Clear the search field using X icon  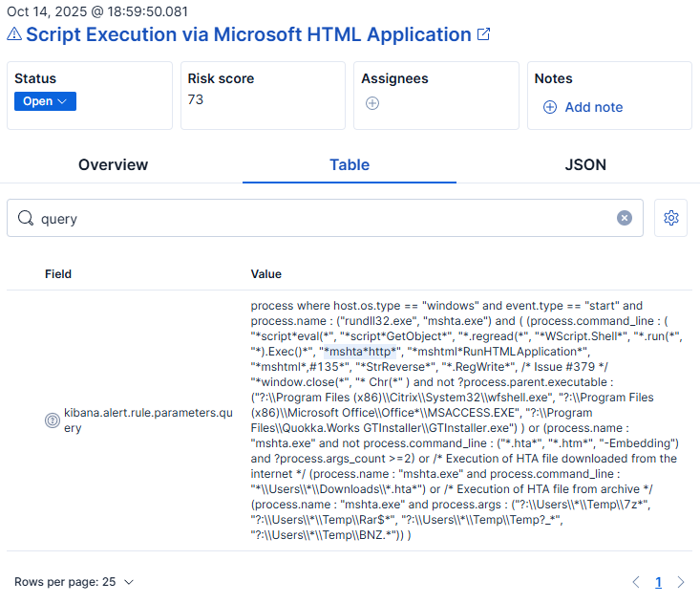click(x=625, y=218)
